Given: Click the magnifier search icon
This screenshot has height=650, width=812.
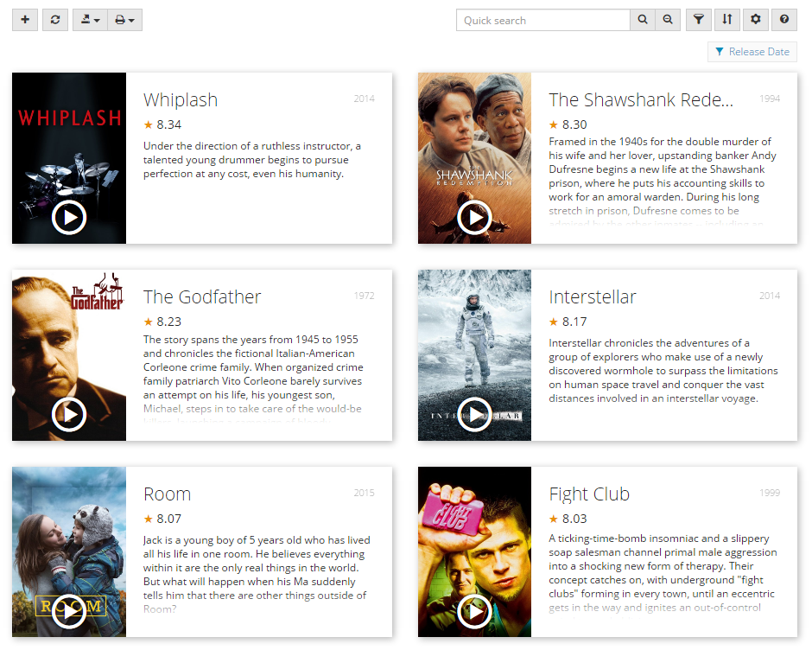Looking at the screenshot, I should 643,20.
